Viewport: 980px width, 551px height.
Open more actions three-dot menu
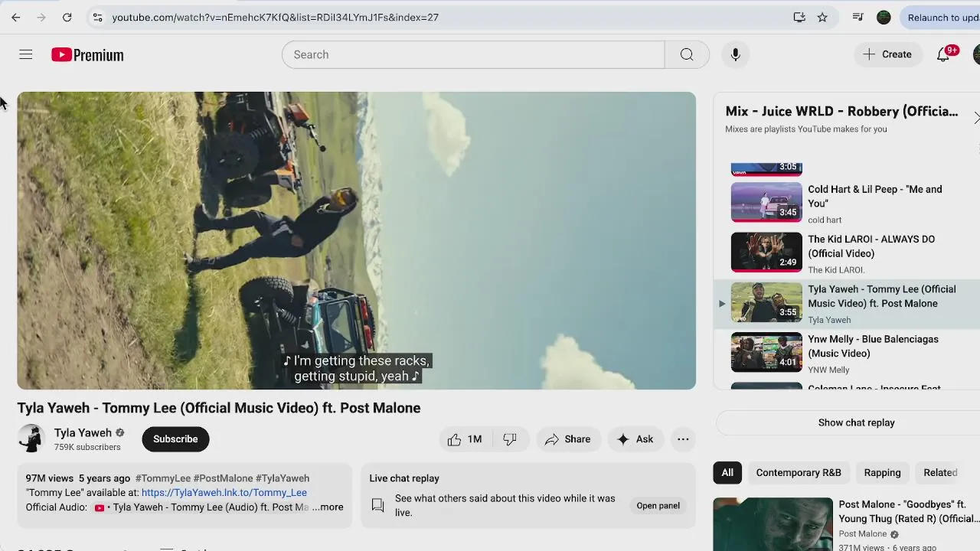click(x=683, y=439)
